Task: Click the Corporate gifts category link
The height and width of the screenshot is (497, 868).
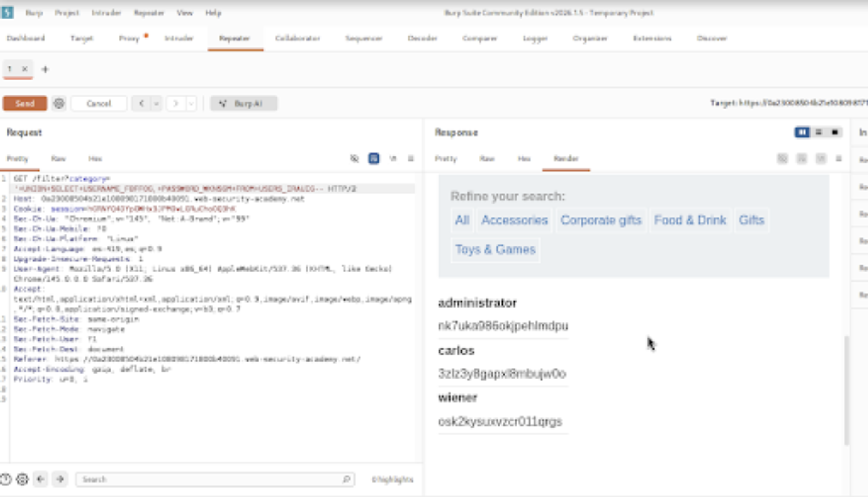Action: tap(600, 220)
